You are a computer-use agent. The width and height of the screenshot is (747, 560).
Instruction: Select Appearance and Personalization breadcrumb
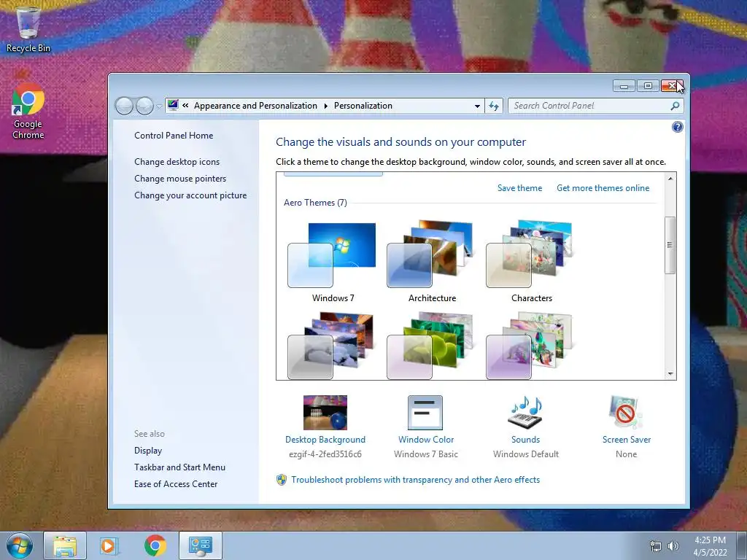point(255,106)
